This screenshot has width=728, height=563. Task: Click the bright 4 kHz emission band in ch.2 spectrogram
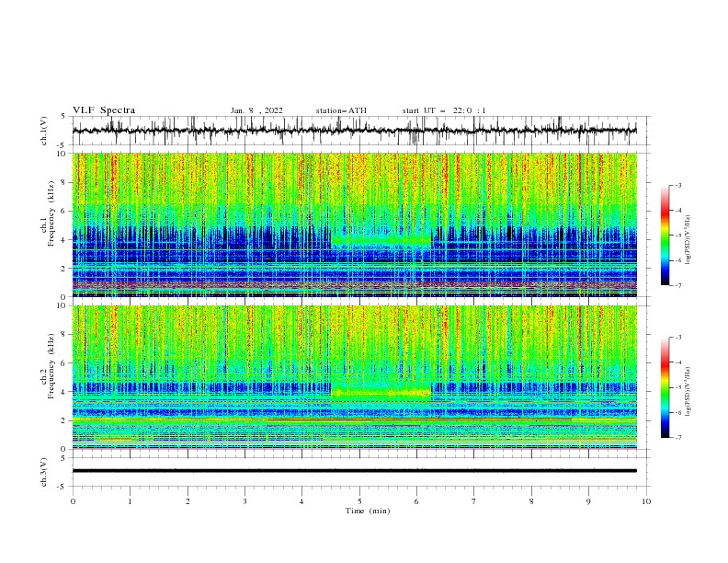coord(381,393)
